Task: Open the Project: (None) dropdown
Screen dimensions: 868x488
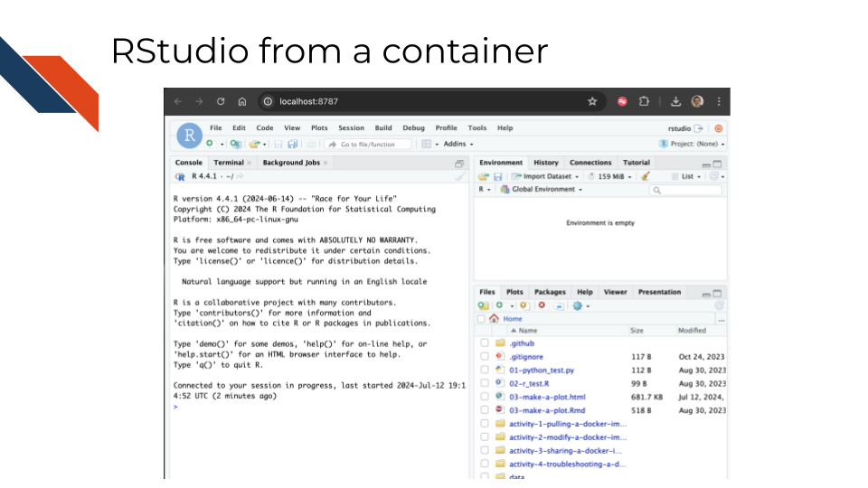Action: (692, 144)
